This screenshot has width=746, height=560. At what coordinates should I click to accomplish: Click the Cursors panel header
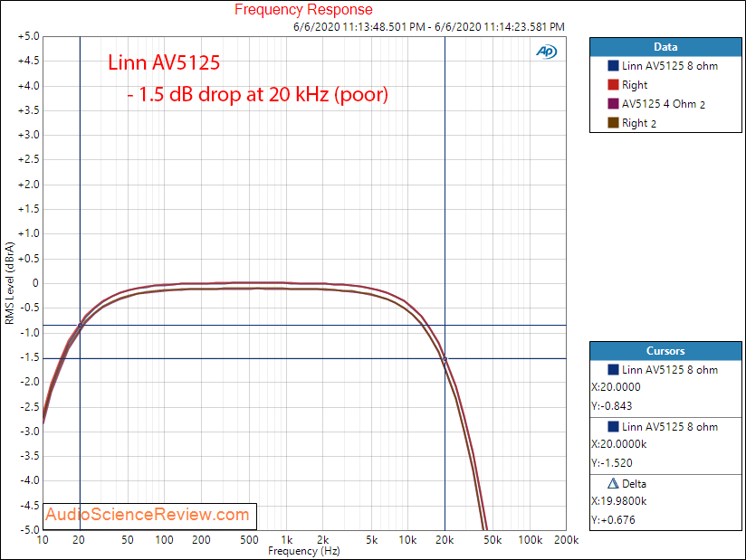point(665,351)
